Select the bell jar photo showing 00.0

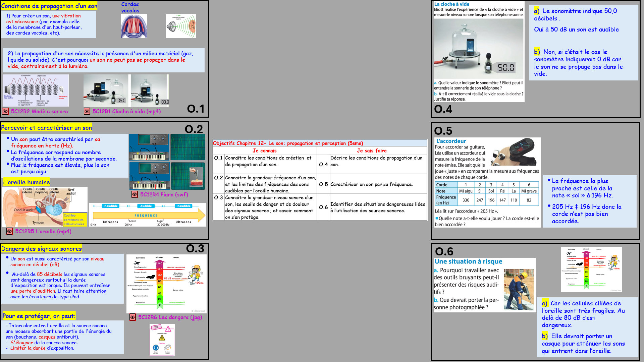[x=150, y=90]
